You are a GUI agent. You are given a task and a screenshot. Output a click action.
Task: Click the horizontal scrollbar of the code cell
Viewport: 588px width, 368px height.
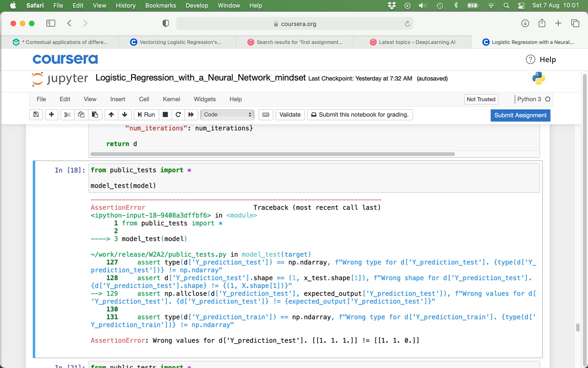click(x=273, y=154)
